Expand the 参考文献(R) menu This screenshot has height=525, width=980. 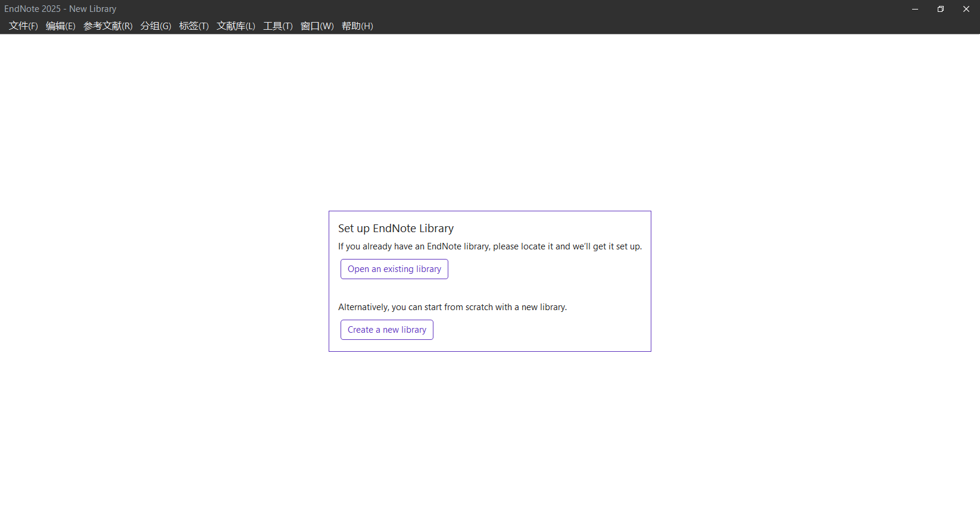[x=108, y=26]
